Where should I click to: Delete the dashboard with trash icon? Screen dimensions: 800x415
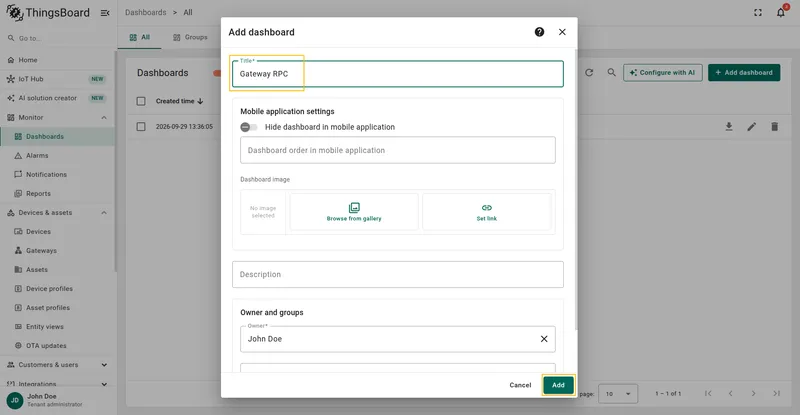click(x=774, y=127)
